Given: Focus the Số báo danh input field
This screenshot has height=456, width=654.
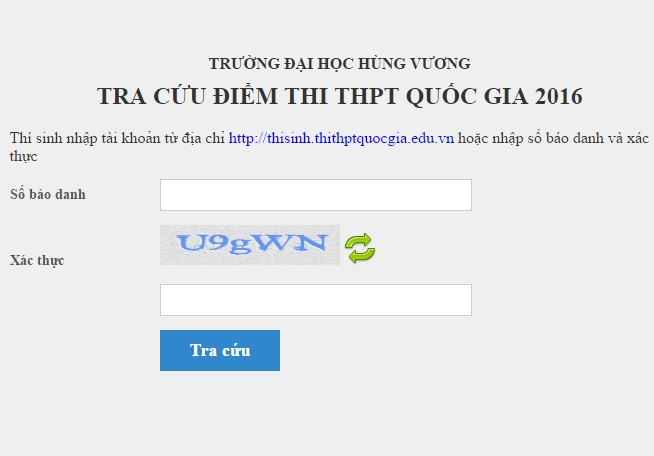Looking at the screenshot, I should 316,195.
